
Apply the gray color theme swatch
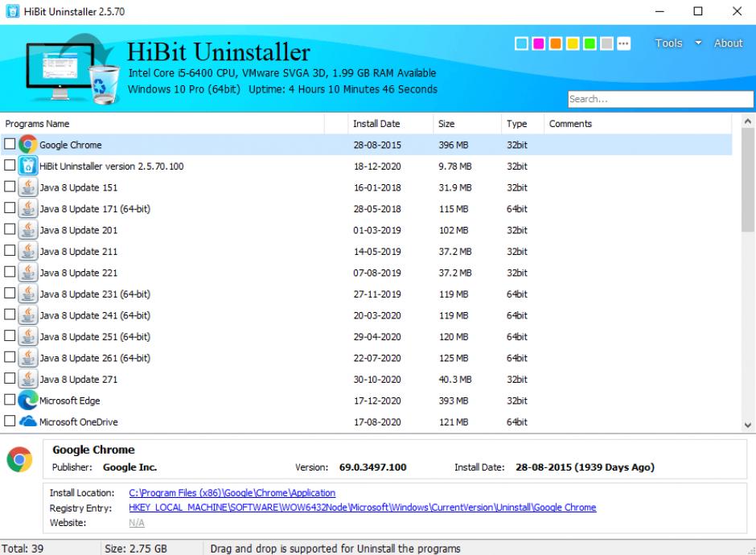click(606, 43)
